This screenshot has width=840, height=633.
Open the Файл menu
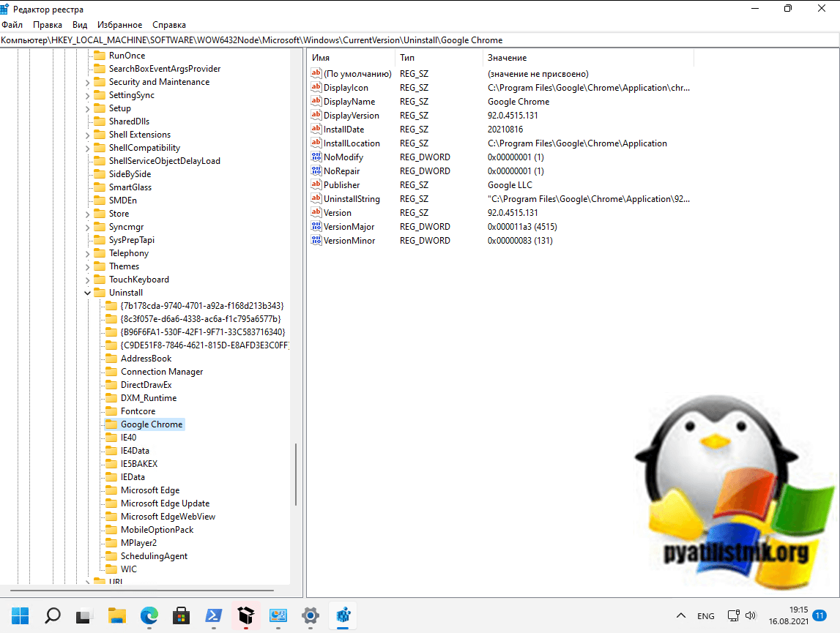tap(12, 25)
